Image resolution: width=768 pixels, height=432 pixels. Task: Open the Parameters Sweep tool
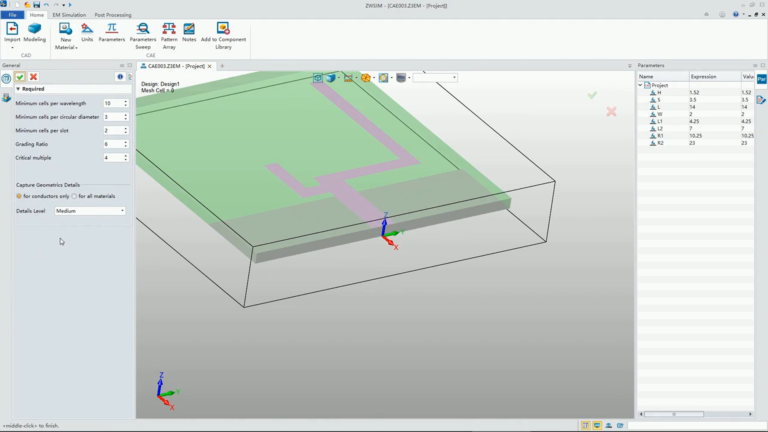143,36
